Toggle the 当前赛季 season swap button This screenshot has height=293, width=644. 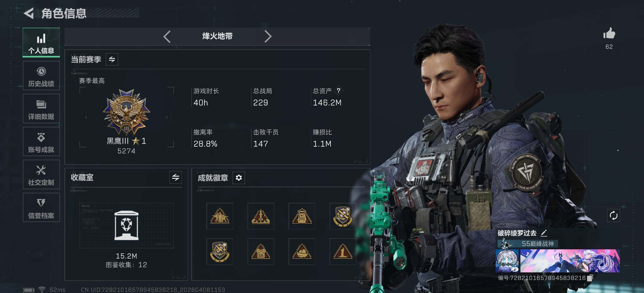tap(112, 59)
